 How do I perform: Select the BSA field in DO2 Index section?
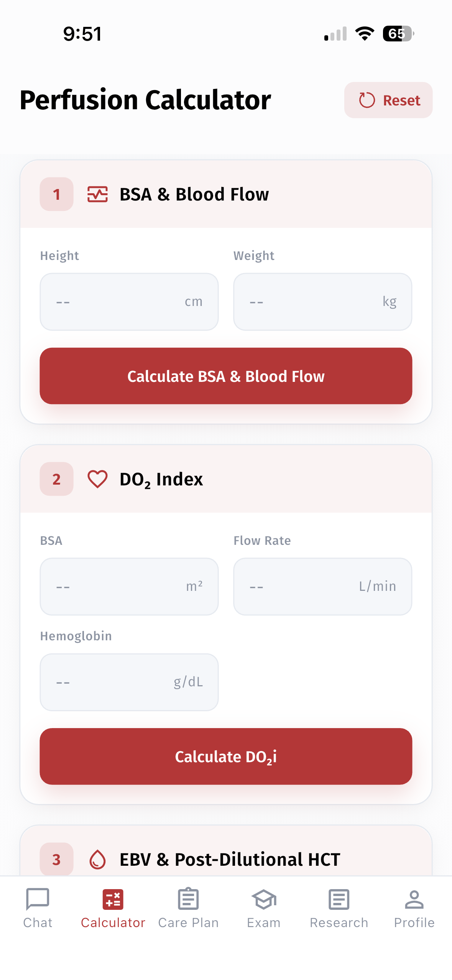129,586
